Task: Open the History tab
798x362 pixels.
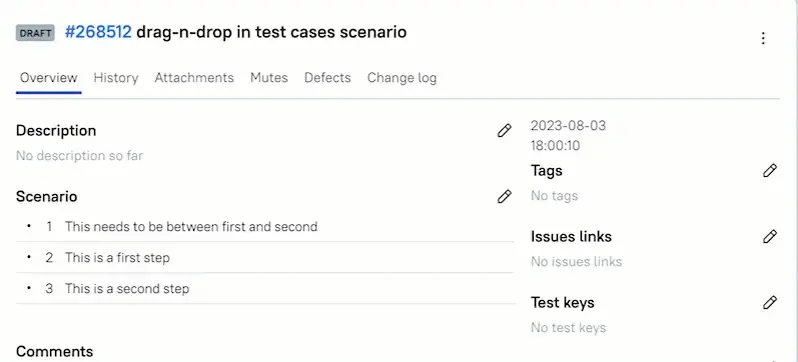Action: pos(116,78)
